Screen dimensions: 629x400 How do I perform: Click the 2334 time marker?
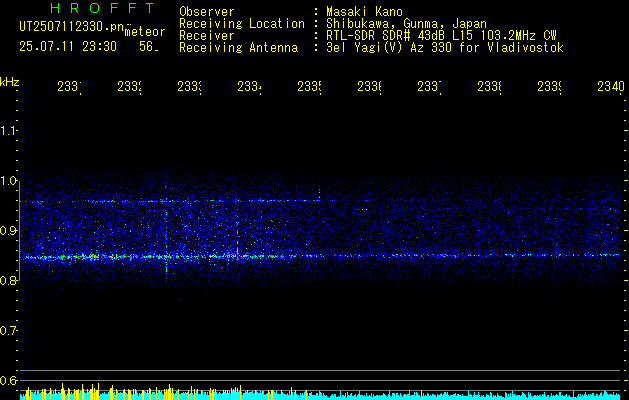(x=249, y=87)
